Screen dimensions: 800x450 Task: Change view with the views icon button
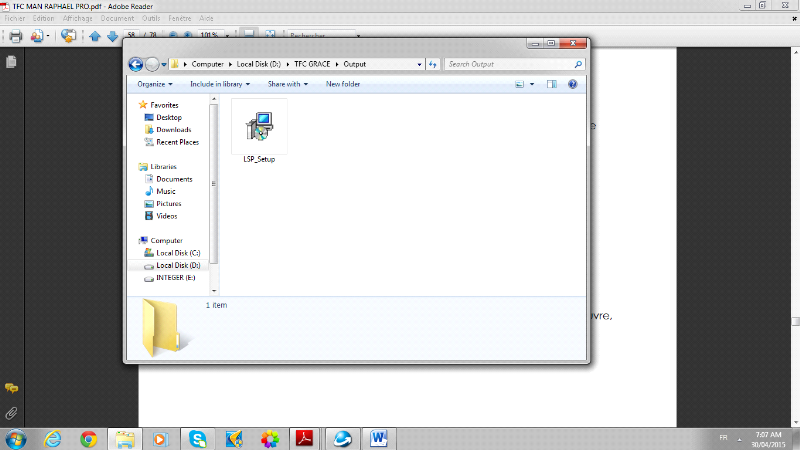pyautogui.click(x=519, y=84)
